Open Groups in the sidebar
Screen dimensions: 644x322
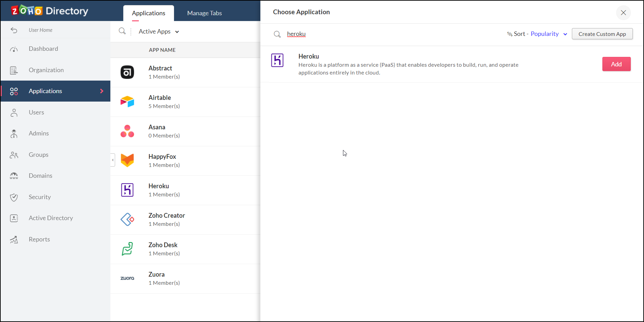pos(39,155)
